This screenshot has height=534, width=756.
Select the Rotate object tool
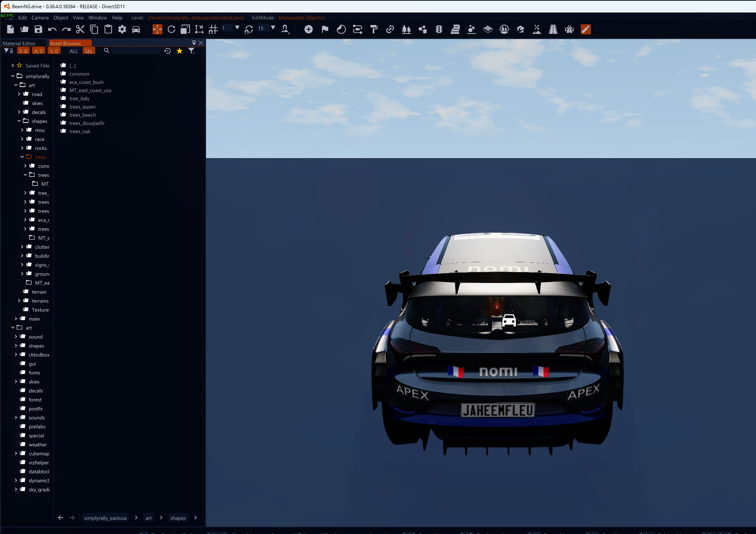[x=171, y=29]
